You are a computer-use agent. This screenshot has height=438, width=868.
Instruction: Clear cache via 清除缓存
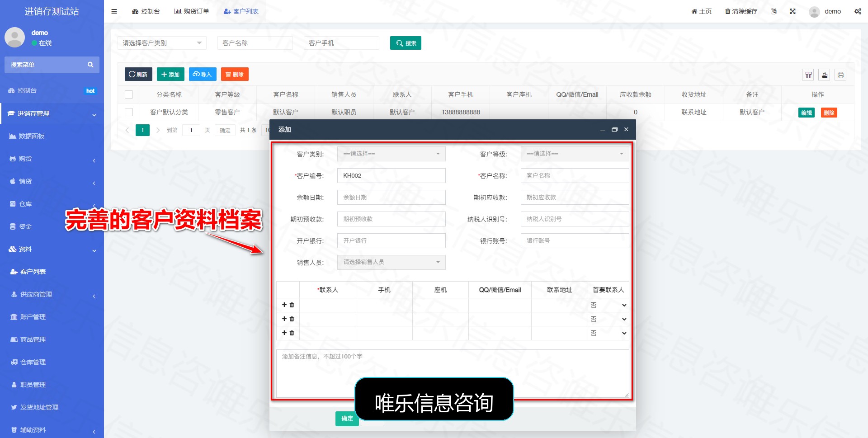point(741,11)
